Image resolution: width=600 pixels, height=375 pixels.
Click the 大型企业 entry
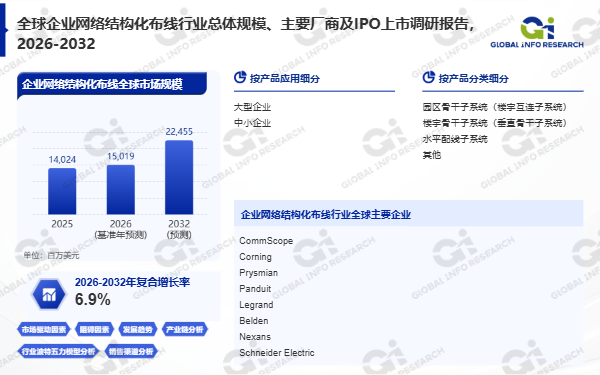(x=253, y=107)
